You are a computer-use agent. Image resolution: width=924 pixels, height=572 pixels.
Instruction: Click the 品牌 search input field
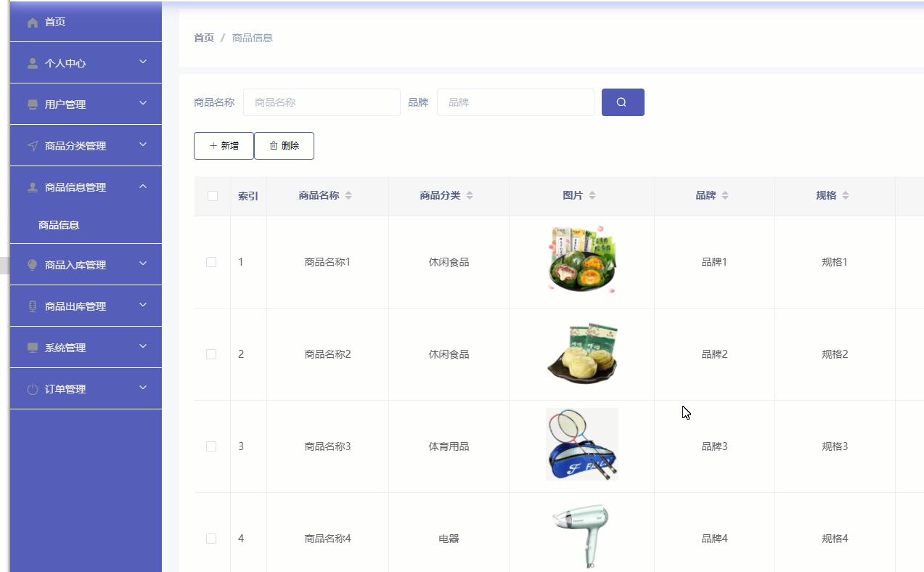click(x=515, y=102)
